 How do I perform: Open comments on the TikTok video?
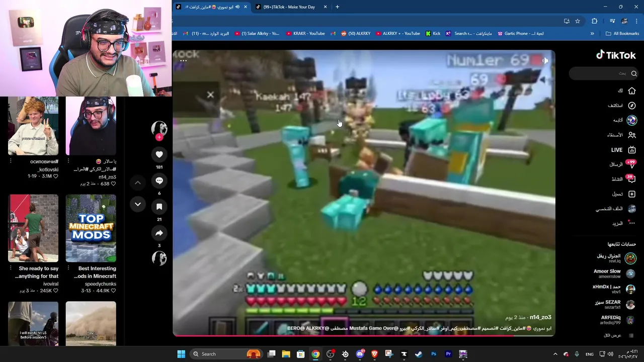[159, 180]
